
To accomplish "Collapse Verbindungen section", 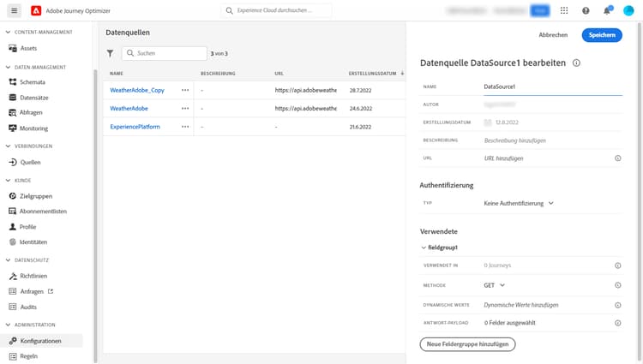I will click(8, 146).
